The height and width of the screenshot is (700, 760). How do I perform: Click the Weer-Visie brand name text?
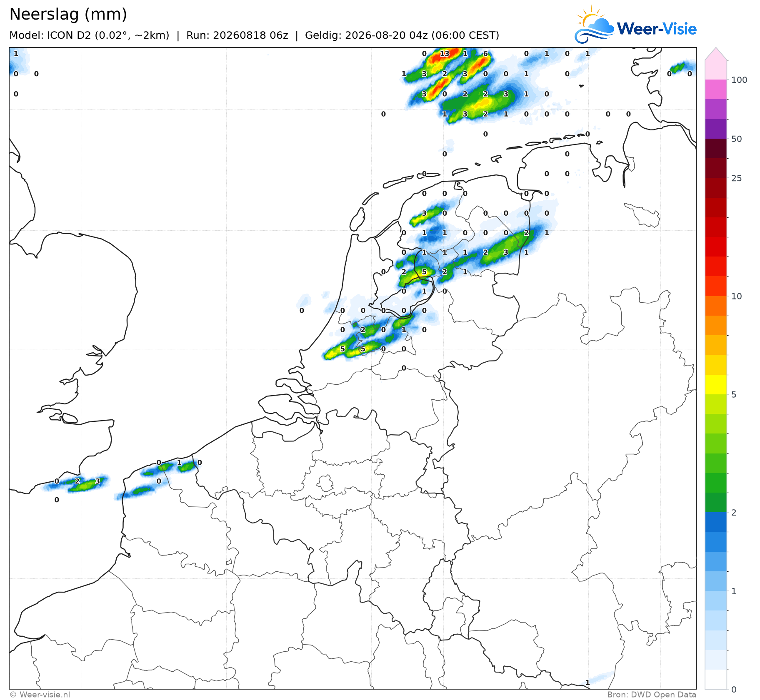point(657,29)
